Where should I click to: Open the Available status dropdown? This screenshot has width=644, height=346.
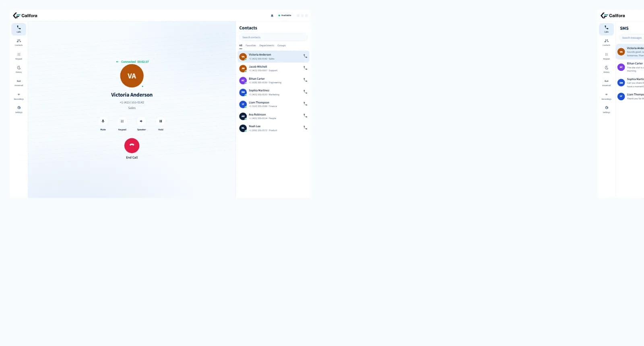[x=285, y=15]
